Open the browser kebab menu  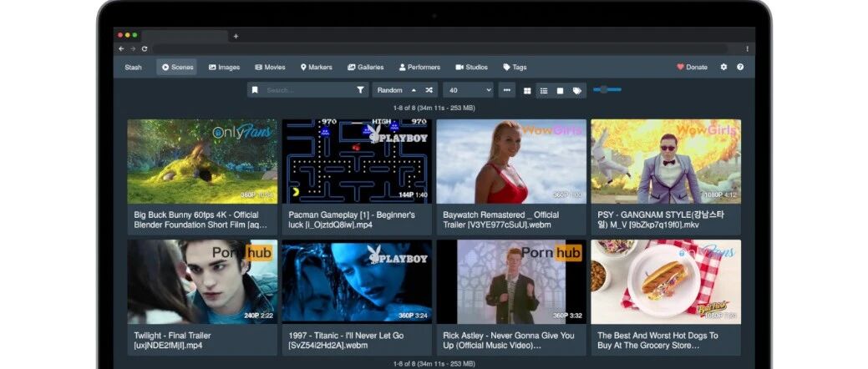pos(747,48)
